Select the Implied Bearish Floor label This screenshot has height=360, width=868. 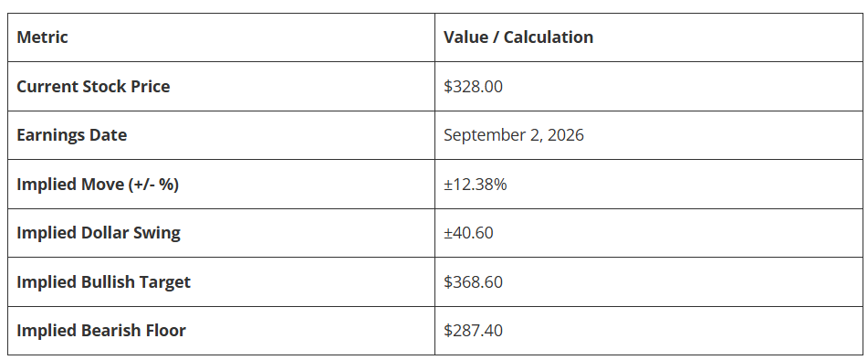coord(100,331)
